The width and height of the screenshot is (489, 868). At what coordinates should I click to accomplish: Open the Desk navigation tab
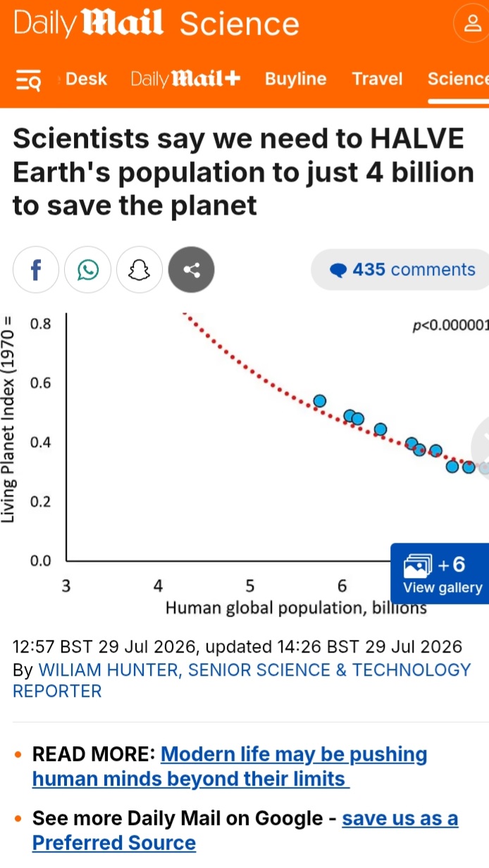tap(86, 79)
